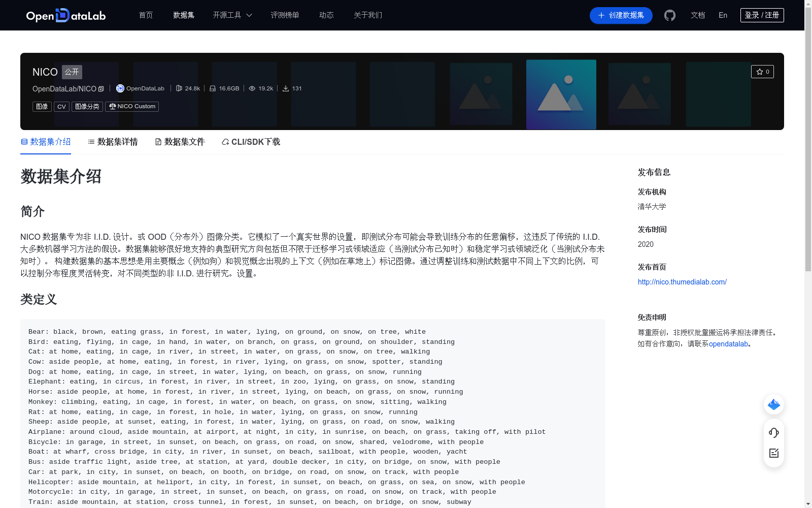Click the OpenDataLab publisher avatar
The width and height of the screenshot is (812, 508).
pyautogui.click(x=120, y=88)
